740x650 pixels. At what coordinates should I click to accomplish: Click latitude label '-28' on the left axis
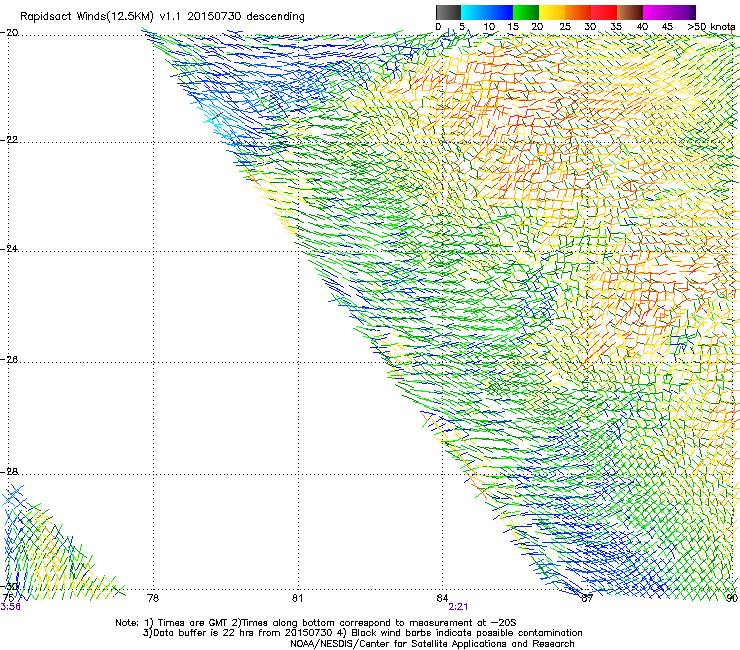[x=9, y=472]
